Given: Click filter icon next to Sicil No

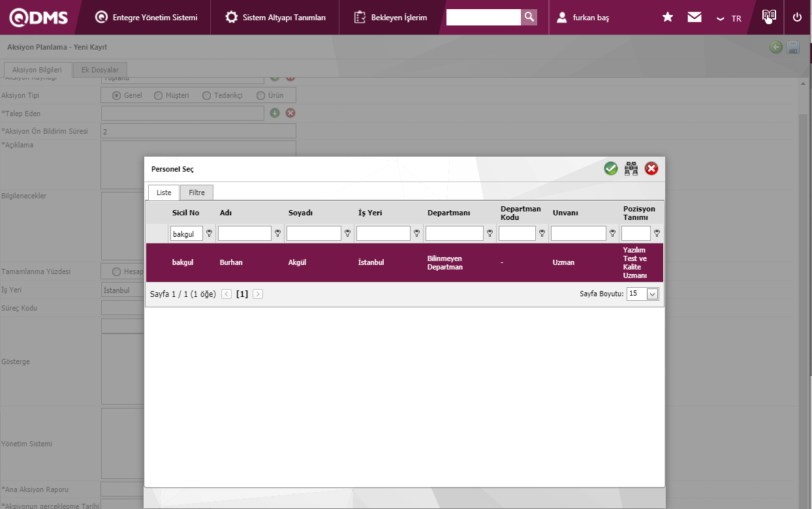Looking at the screenshot, I should click(210, 233).
